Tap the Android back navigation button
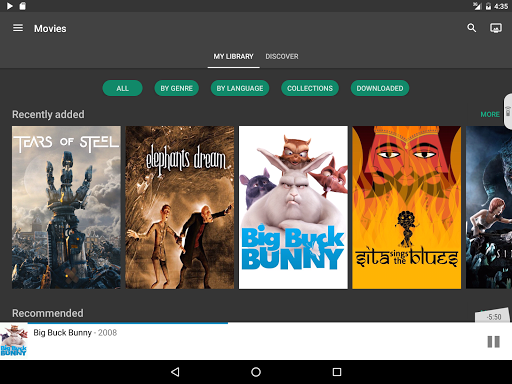This screenshot has height=384, width=512. (175, 372)
